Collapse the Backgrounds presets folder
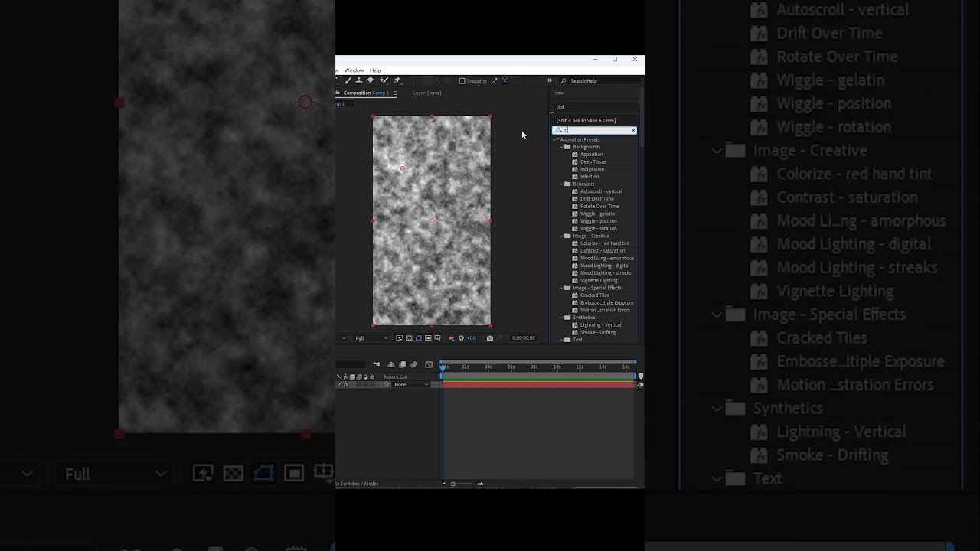Viewport: 980px width, 551px height. coord(562,147)
